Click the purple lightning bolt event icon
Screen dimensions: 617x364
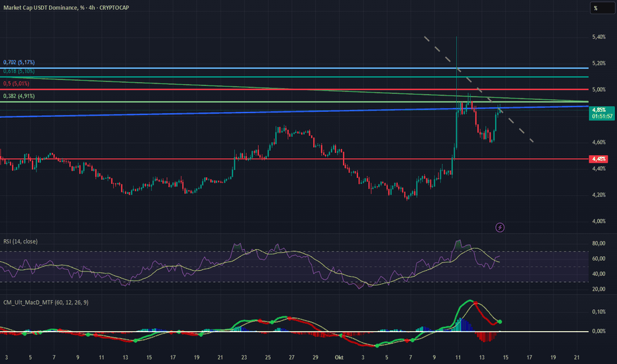pyautogui.click(x=500, y=228)
